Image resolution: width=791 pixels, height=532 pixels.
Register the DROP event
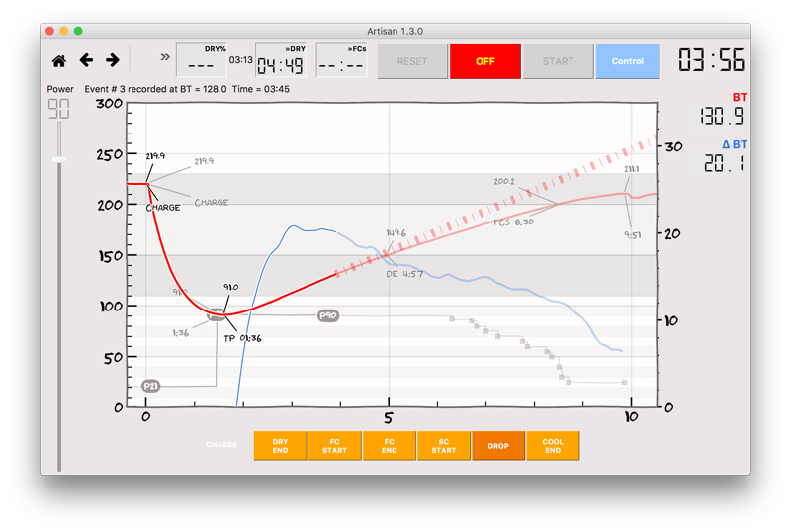[x=498, y=446]
